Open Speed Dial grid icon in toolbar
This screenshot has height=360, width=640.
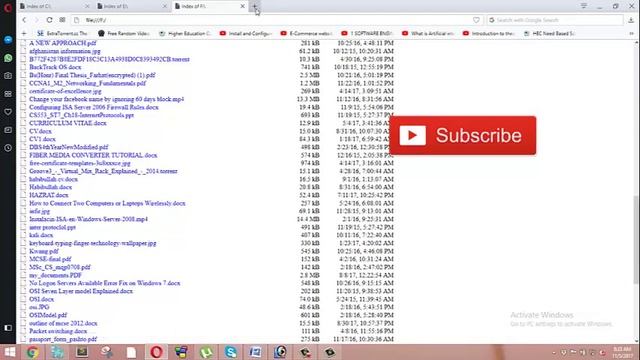[62, 20]
